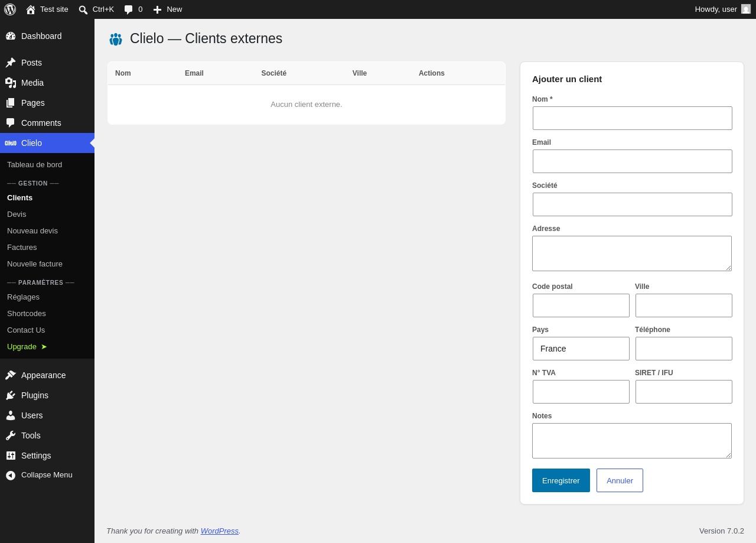Image resolution: width=756 pixels, height=543 pixels.
Task: Click the Email column header
Action: click(x=194, y=73)
